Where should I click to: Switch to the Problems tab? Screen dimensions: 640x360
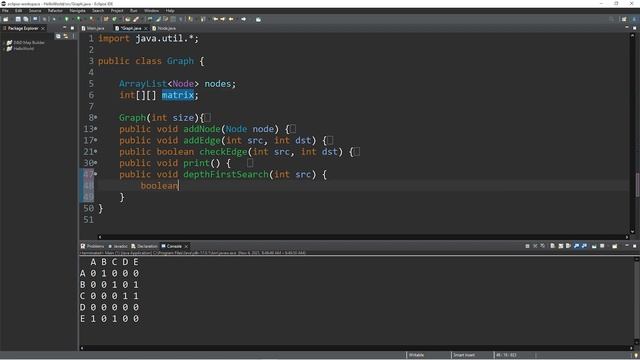[x=92, y=246]
